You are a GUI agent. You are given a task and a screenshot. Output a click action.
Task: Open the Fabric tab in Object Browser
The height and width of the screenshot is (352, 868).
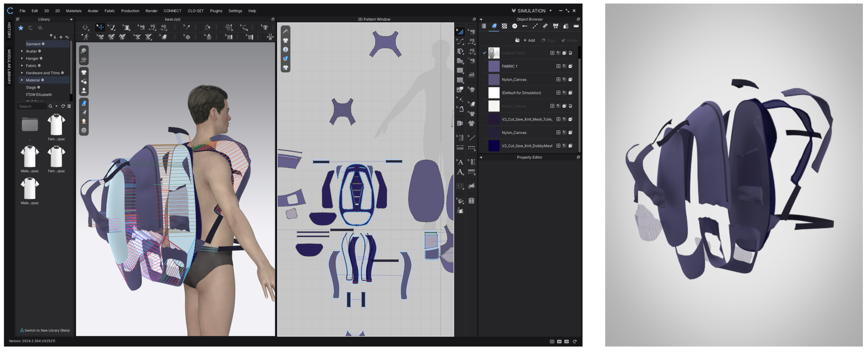click(494, 26)
